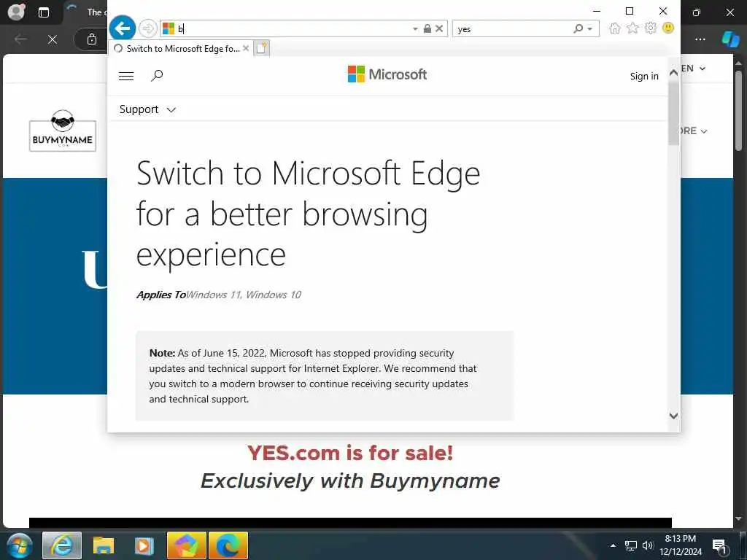The height and width of the screenshot is (560, 747).
Task: Open the Internet Explorer Home icon
Action: [x=615, y=28]
